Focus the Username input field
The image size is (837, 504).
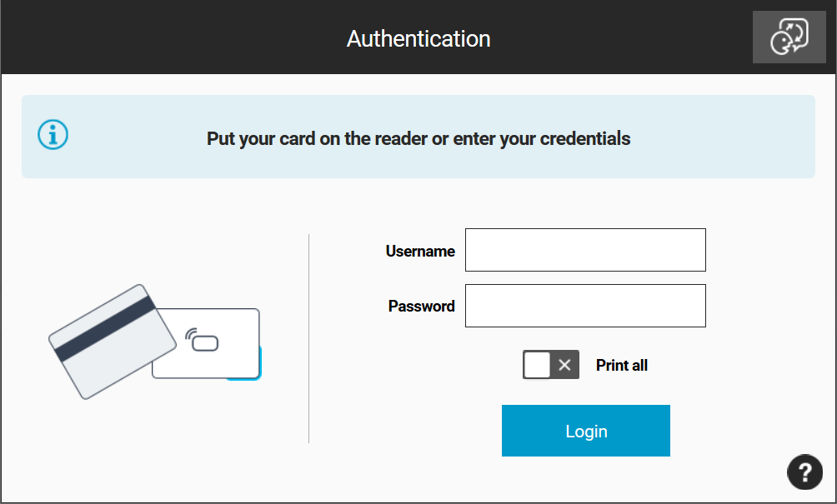pyautogui.click(x=585, y=250)
